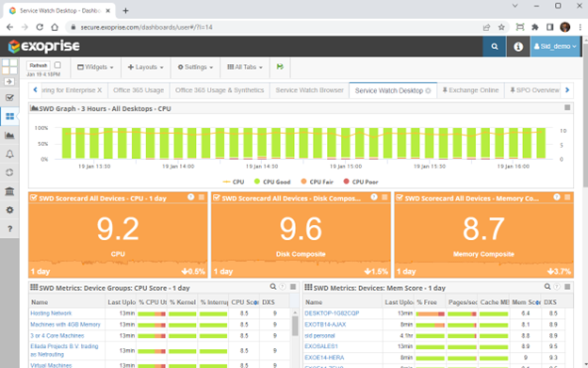Viewport: 588px width, 368px height.
Task: Open the 3 or 4 Core Machines link
Action: (x=57, y=336)
